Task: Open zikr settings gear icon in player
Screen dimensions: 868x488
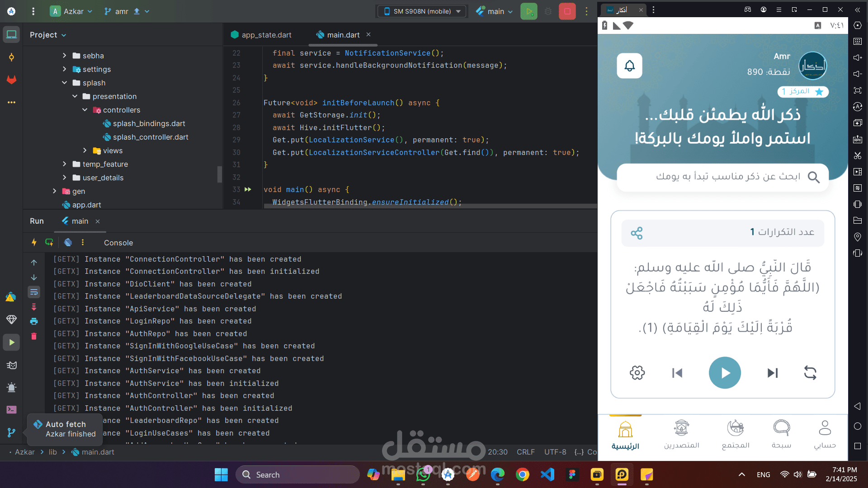Action: tap(637, 373)
